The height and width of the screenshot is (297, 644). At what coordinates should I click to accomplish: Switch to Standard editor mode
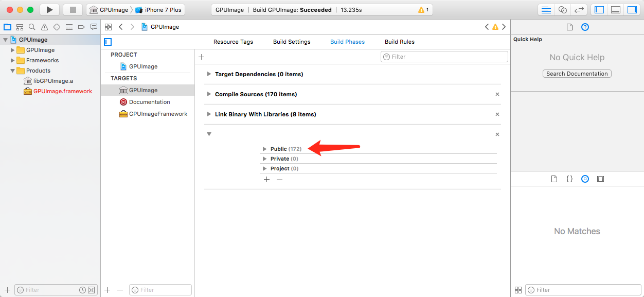coord(546,10)
